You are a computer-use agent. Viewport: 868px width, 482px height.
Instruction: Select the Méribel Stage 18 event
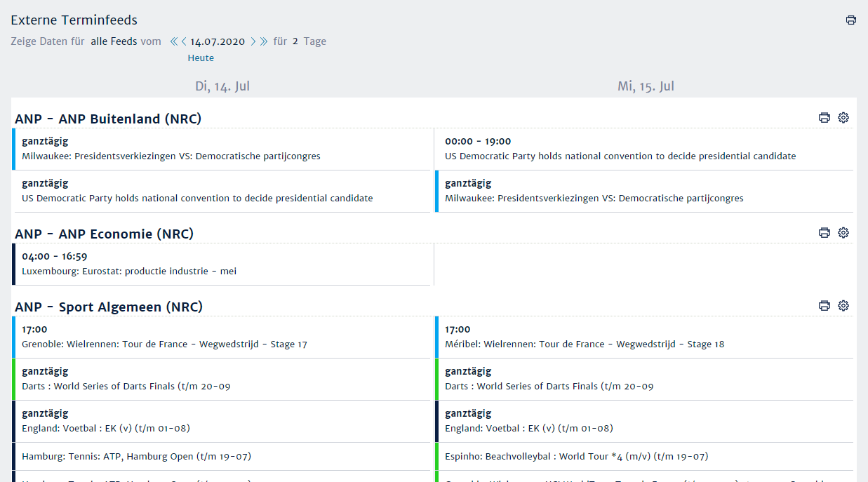644,337
